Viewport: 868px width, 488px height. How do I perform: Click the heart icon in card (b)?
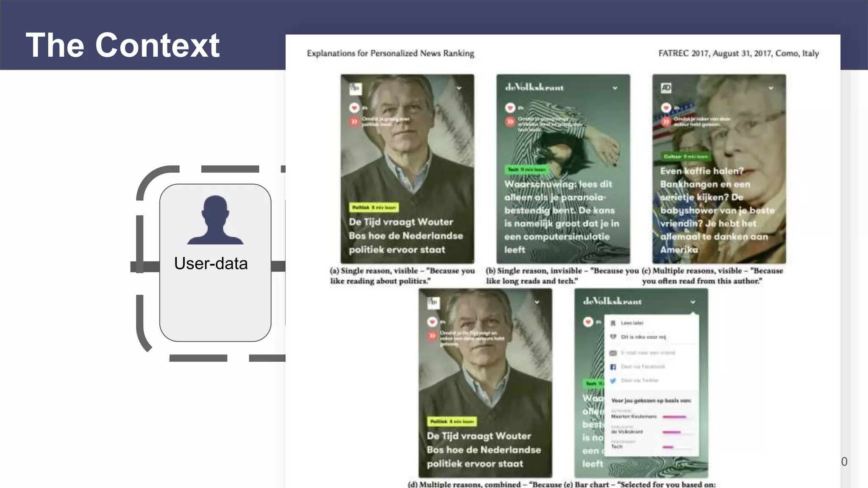(x=510, y=108)
